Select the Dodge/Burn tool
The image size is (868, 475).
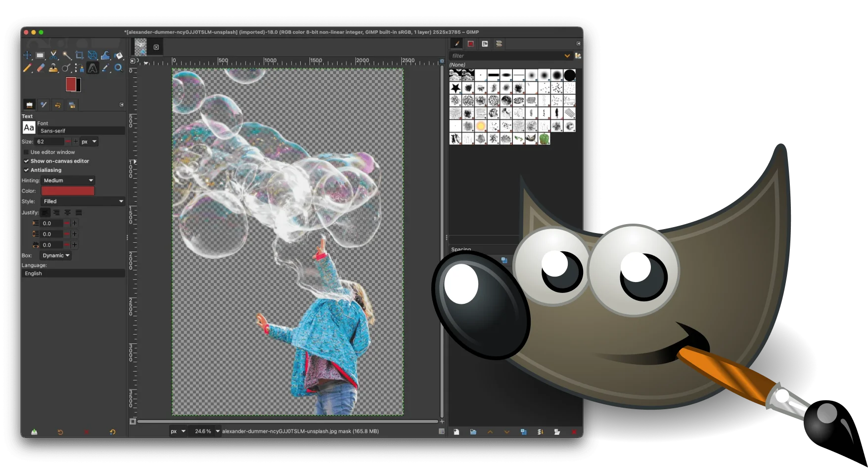pos(67,68)
